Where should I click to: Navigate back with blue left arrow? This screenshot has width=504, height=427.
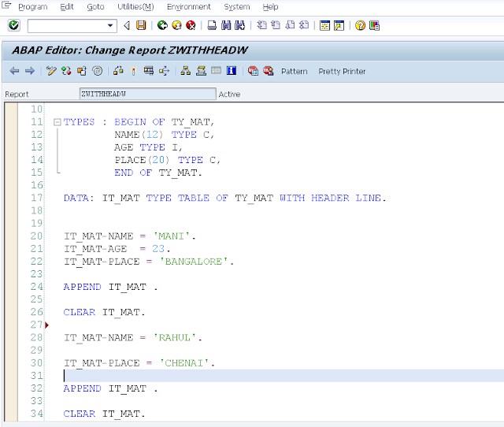pos(14,71)
